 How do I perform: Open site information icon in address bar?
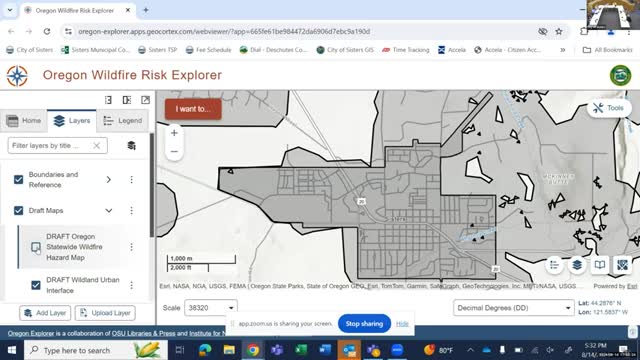click(68, 31)
